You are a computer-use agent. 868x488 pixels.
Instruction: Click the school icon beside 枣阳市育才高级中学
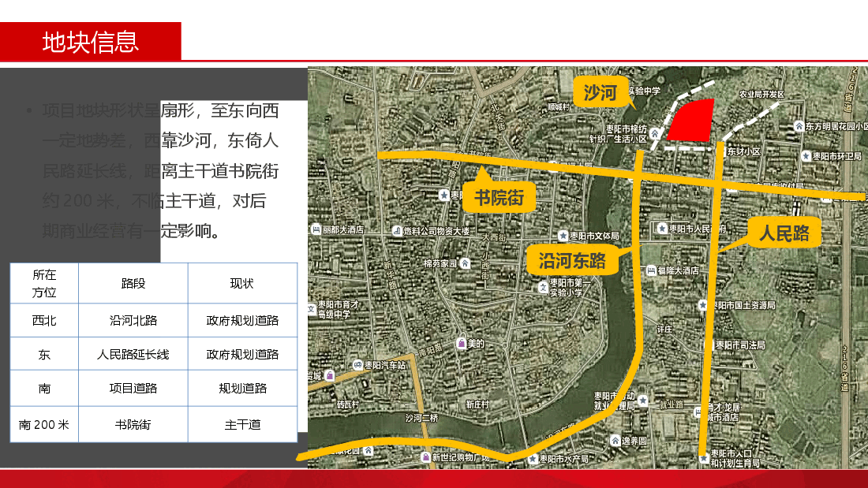[312, 309]
